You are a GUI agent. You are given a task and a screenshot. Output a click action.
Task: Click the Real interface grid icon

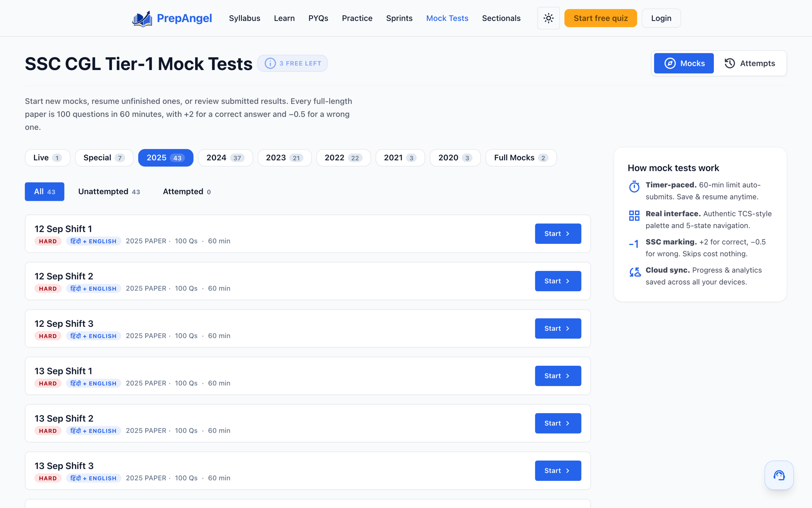634,216
